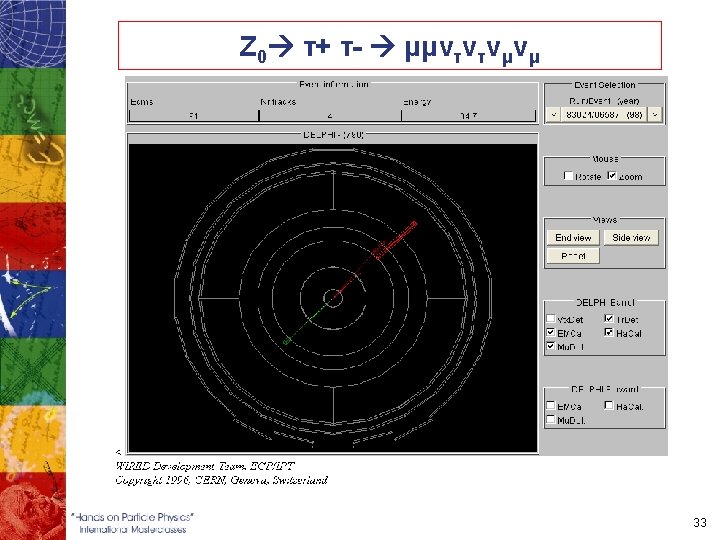The width and height of the screenshot is (720, 540).
Task: Uncheck the Zoom mouse mode checkbox
Action: pyautogui.click(x=612, y=175)
